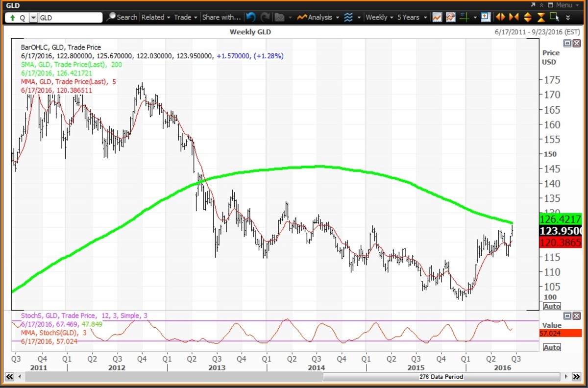Click the GLD symbol input field
588x388 pixels.
[70, 18]
